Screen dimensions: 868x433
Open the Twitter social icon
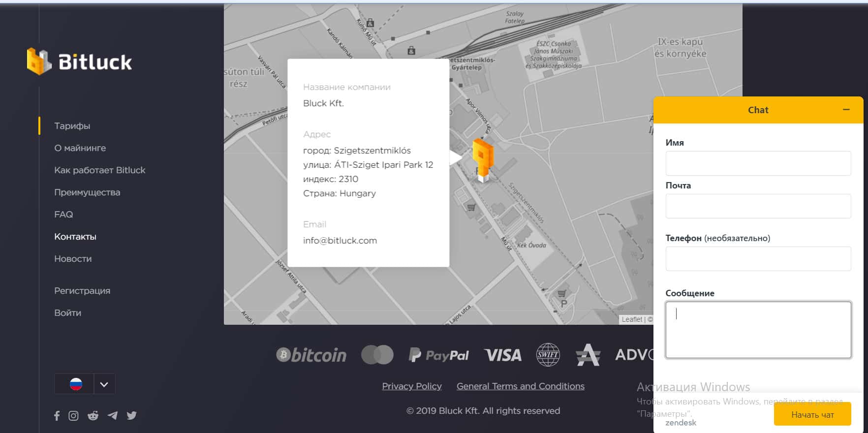131,416
